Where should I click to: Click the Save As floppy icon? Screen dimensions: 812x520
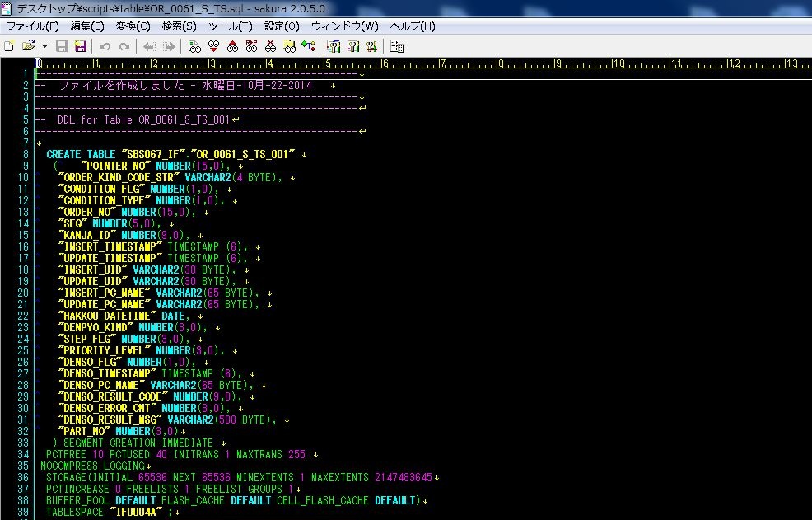[x=81, y=46]
